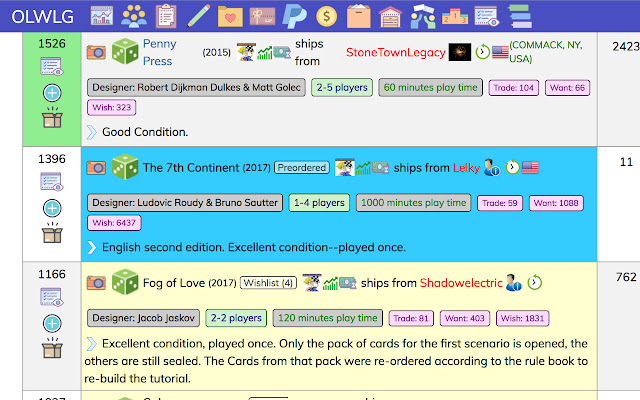Image resolution: width=640 pixels, height=400 pixels.
Task: Click the gold dollar coin icon
Action: pyautogui.click(x=327, y=17)
